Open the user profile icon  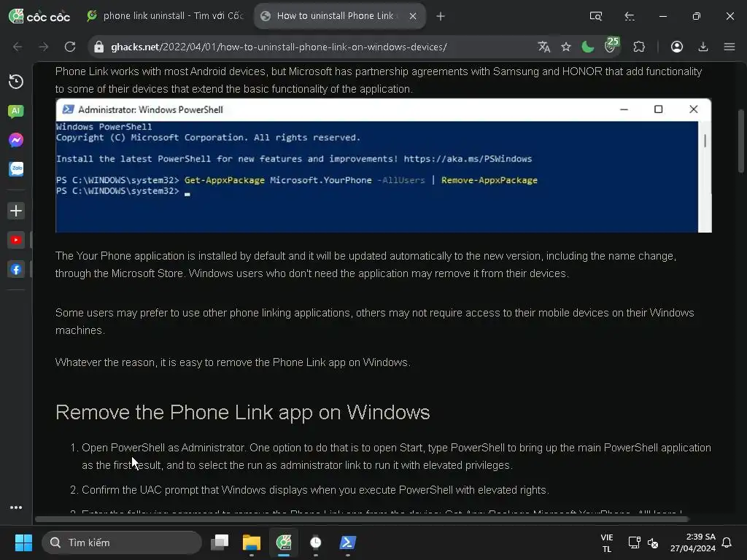[x=676, y=47]
